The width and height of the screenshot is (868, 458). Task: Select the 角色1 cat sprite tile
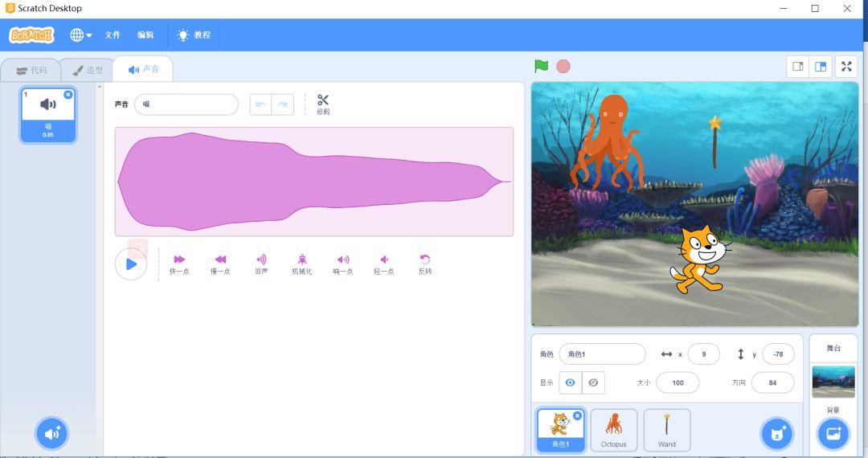(561, 431)
